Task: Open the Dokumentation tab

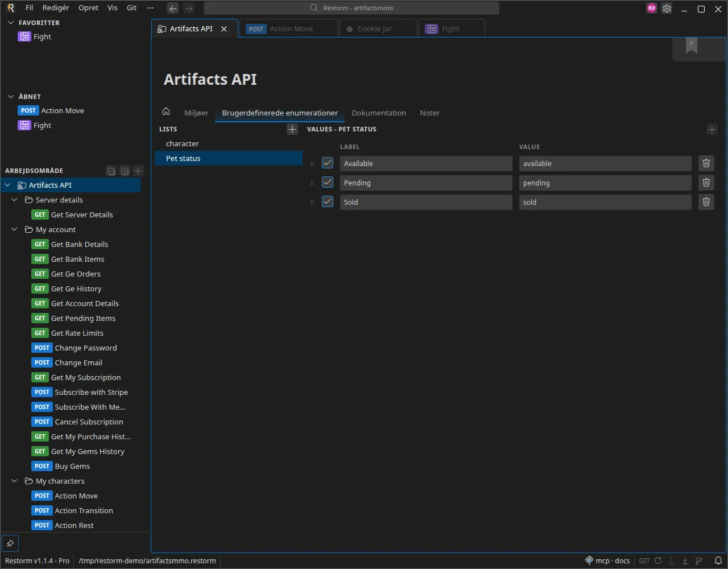Action: (x=379, y=113)
